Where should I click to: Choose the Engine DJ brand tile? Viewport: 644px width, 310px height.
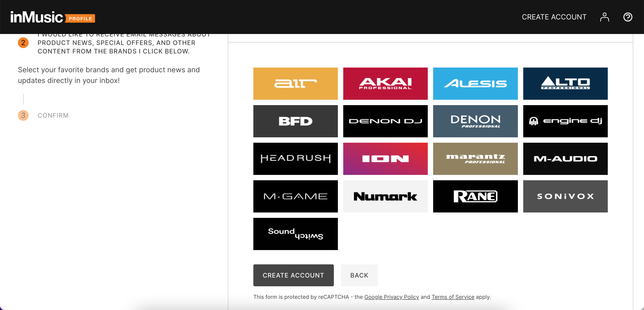(x=565, y=121)
